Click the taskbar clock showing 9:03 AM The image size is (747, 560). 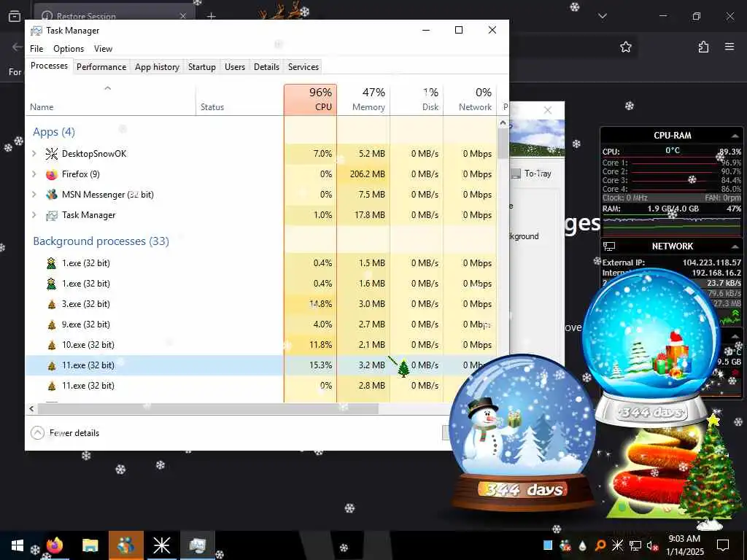coord(684,545)
